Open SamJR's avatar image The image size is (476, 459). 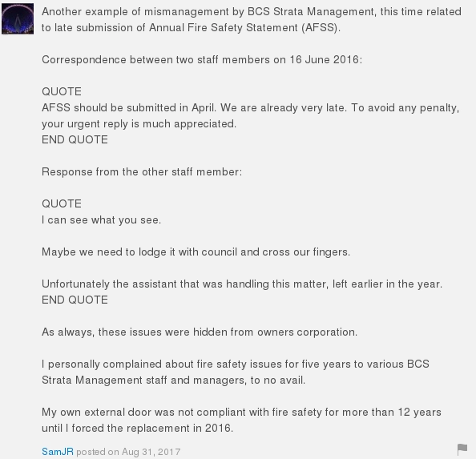pos(18,18)
